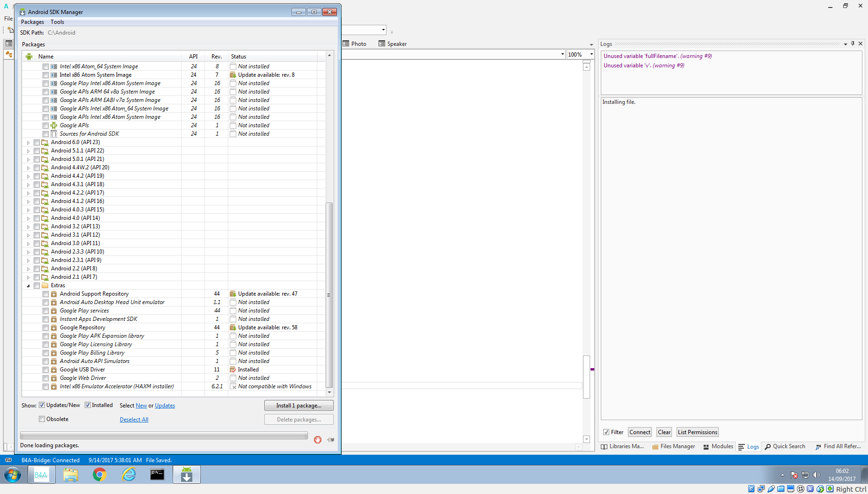Pin the Logs panel with the pushpin icon
Viewport: 868px width, 494px height.
[853, 44]
